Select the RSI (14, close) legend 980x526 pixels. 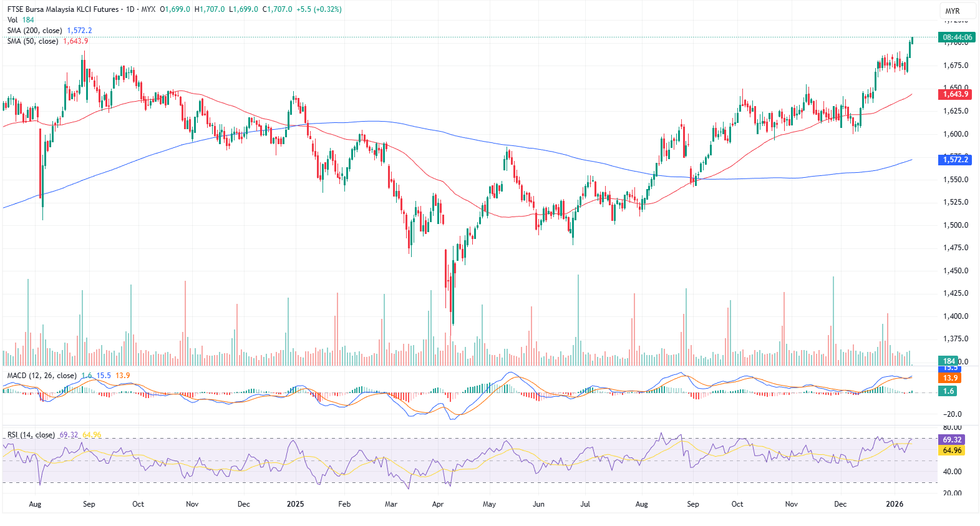(31, 435)
